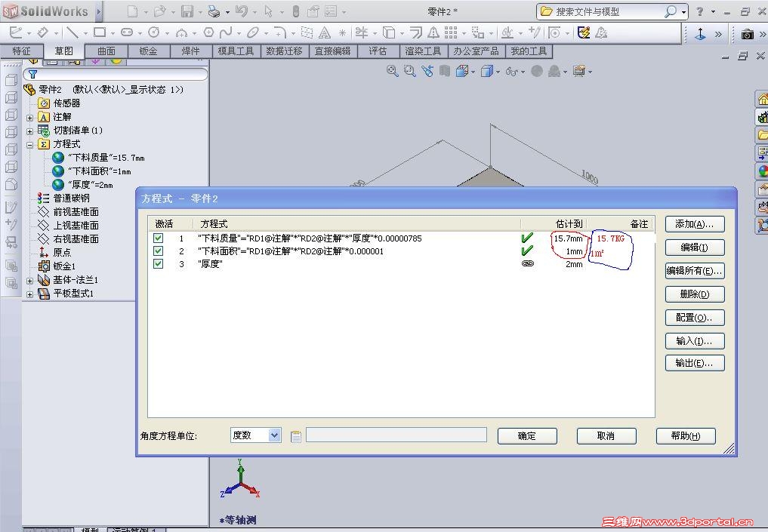The height and width of the screenshot is (532, 768).
Task: Click the 编辑(I) button
Action: point(695,248)
